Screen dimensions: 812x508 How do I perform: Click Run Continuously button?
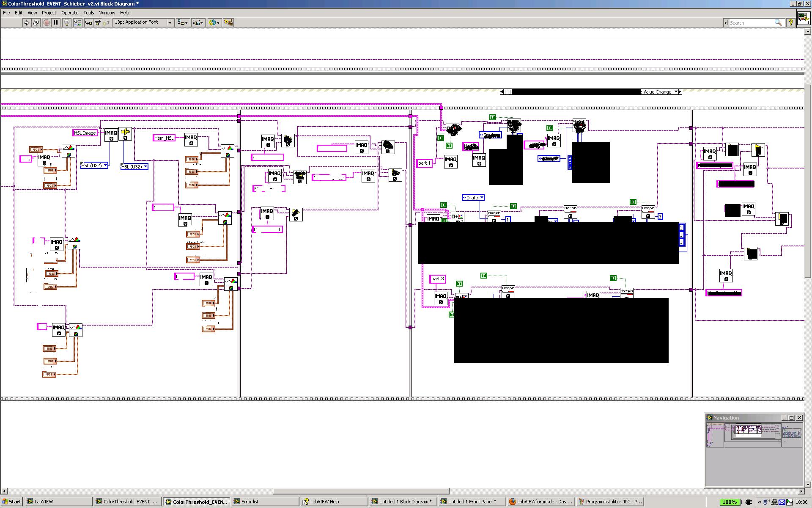(36, 22)
